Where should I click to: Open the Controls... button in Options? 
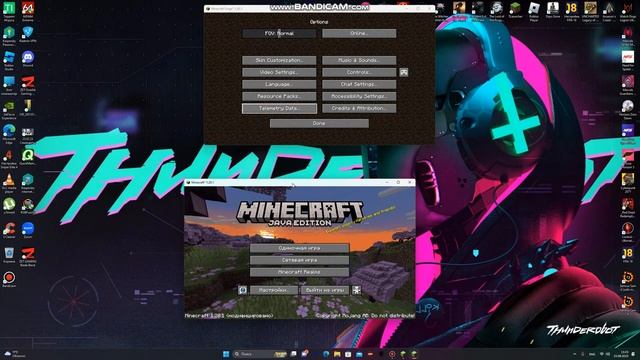(359, 73)
